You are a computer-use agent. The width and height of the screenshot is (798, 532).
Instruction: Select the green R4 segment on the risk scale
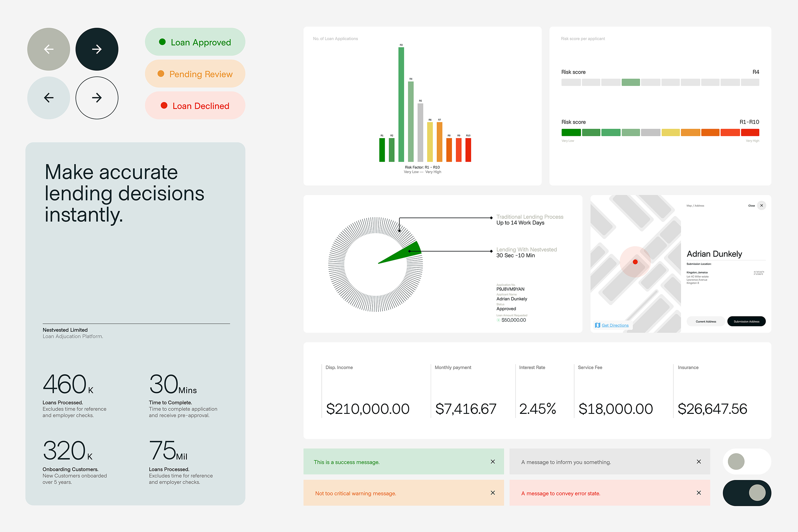(x=631, y=82)
